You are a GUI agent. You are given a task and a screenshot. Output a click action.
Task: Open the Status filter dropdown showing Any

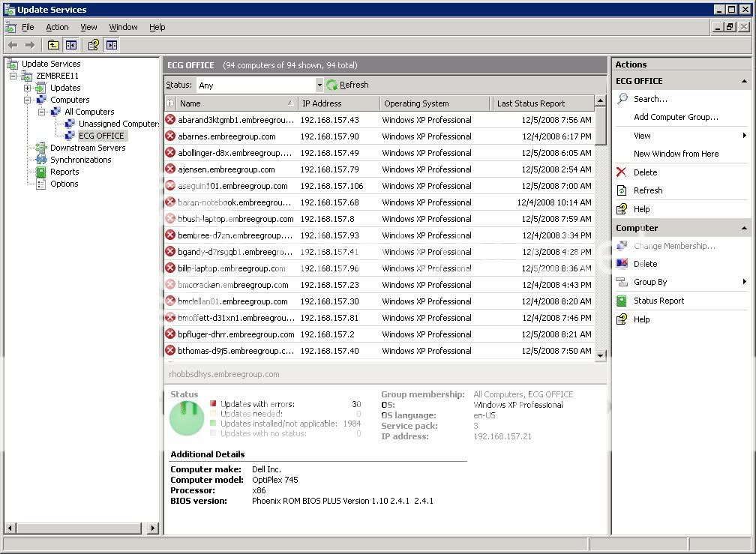coord(319,85)
